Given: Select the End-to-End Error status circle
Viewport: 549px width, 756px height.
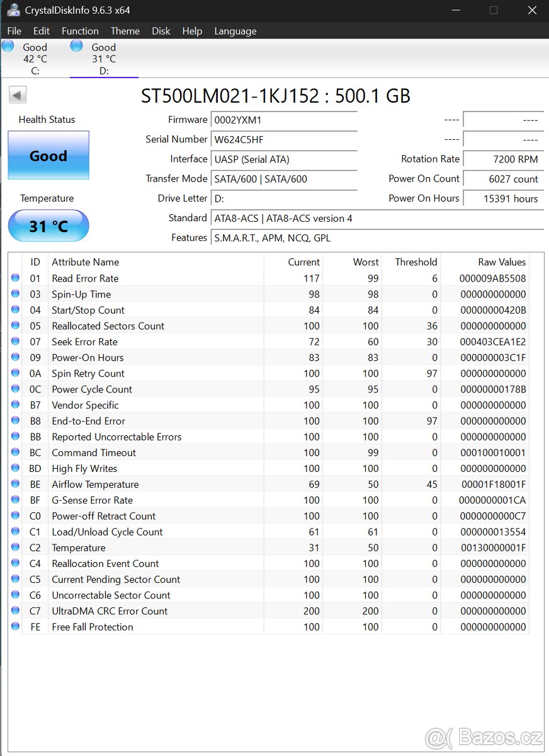Looking at the screenshot, I should pyautogui.click(x=15, y=420).
